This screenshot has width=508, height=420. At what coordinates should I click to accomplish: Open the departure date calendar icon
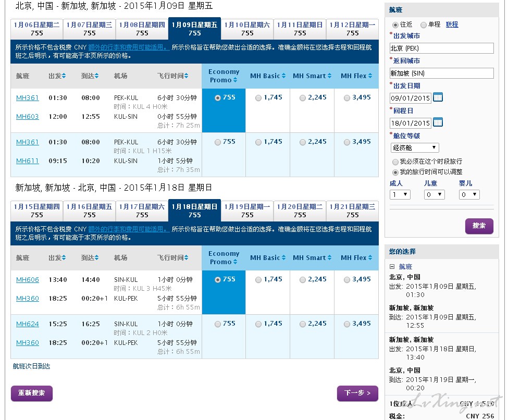pyautogui.click(x=438, y=97)
